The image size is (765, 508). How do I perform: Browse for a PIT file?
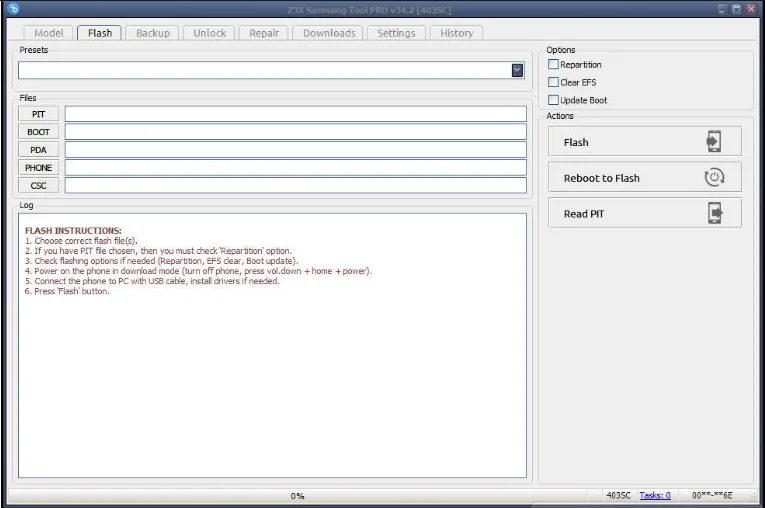39,114
